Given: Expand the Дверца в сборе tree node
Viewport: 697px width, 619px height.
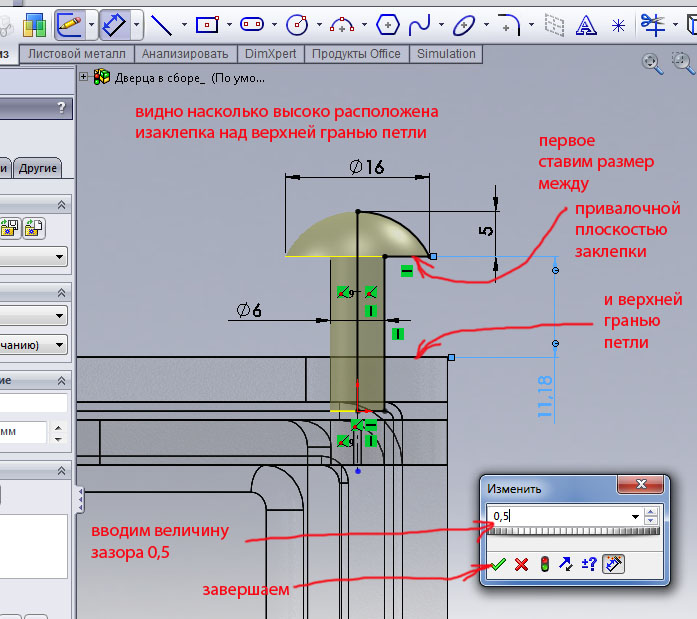Looking at the screenshot, I should (x=84, y=76).
